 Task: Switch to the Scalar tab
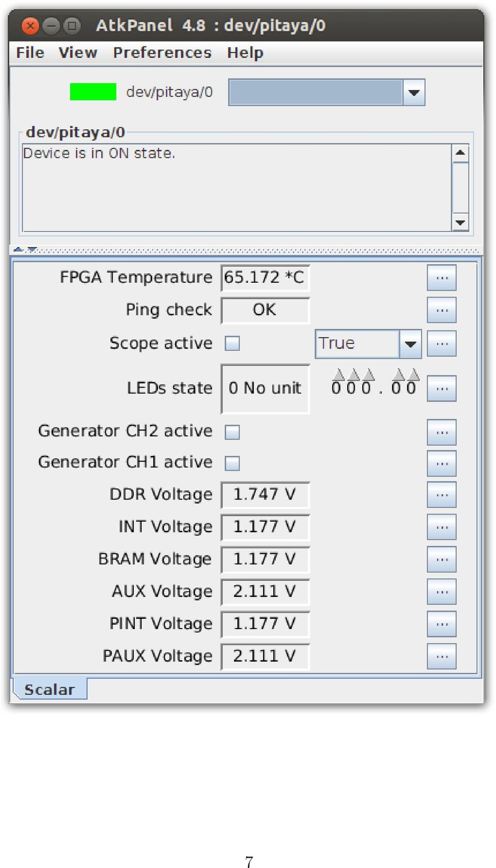[x=50, y=689]
